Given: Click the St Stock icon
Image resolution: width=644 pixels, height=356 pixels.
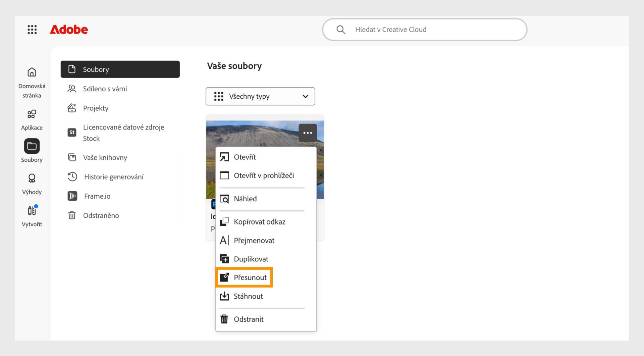Looking at the screenshot, I should (x=72, y=133).
